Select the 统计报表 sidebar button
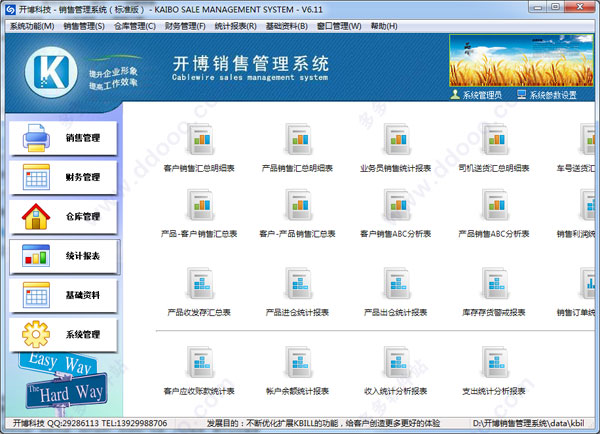Image resolution: width=600 pixels, height=434 pixels. click(64, 256)
